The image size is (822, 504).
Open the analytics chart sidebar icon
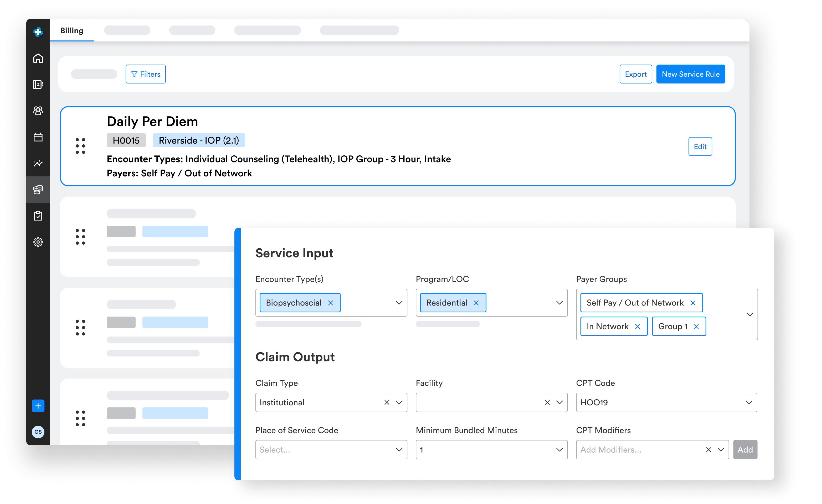point(38,163)
